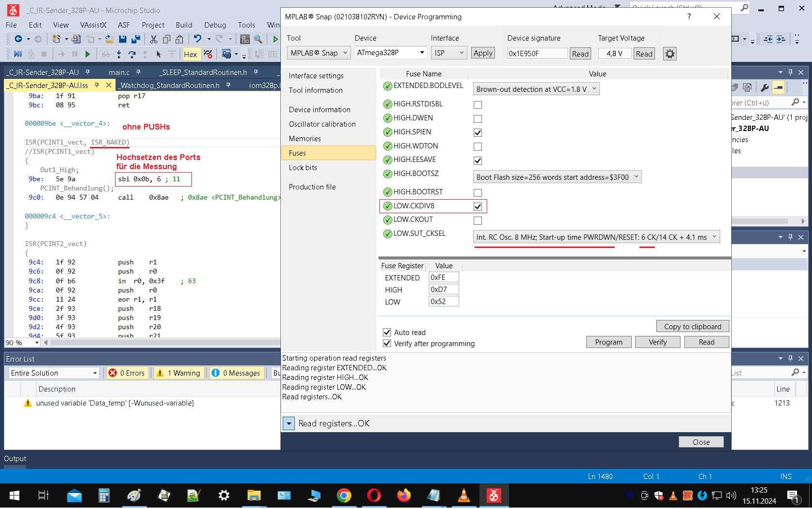Open the HIGH.BOOTSZ boot flash size dropdown
Viewport: 812px width, 509px height.
[557, 177]
